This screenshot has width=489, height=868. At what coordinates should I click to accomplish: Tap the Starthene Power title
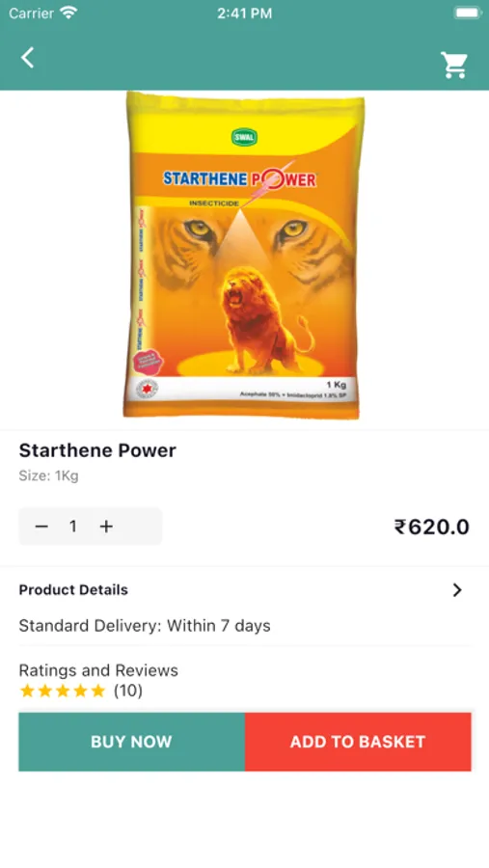coord(97,450)
